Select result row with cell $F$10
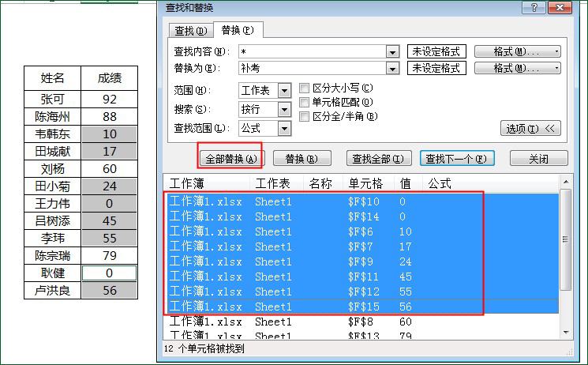Screen dimensions: 588x365 pyautogui.click(x=361, y=201)
